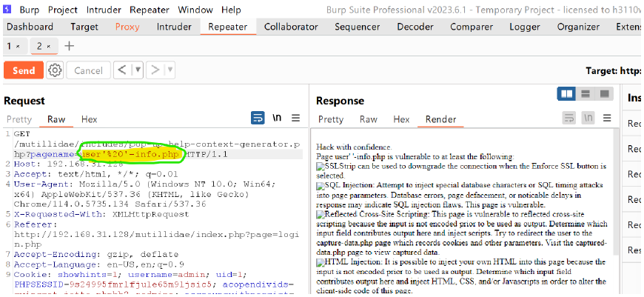Select combined single-panel layout view
The height and width of the screenshot is (297, 644).
tap(604, 93)
